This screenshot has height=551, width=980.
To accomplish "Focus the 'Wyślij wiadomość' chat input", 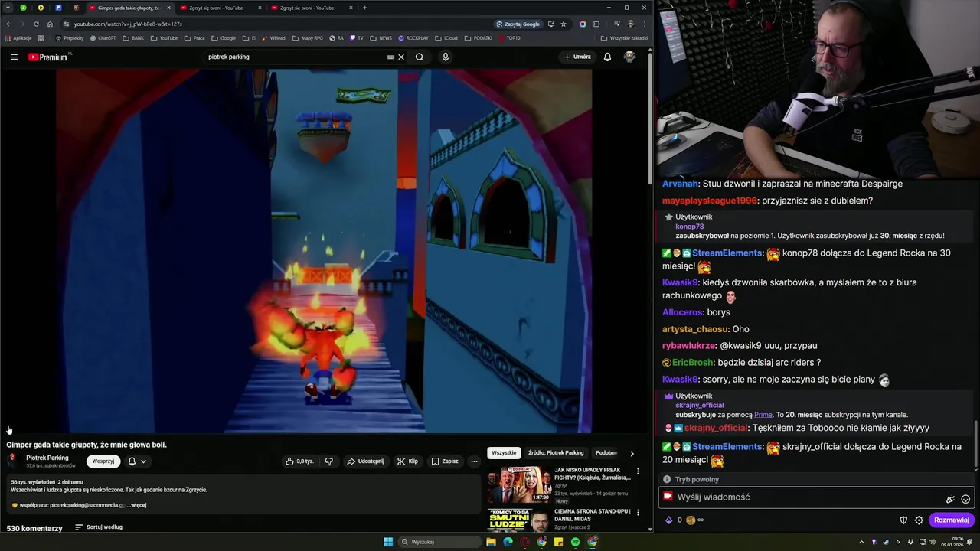I will pyautogui.click(x=817, y=497).
